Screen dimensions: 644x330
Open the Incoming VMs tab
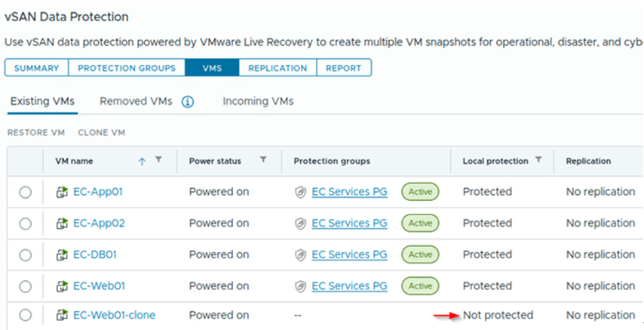[x=258, y=101]
